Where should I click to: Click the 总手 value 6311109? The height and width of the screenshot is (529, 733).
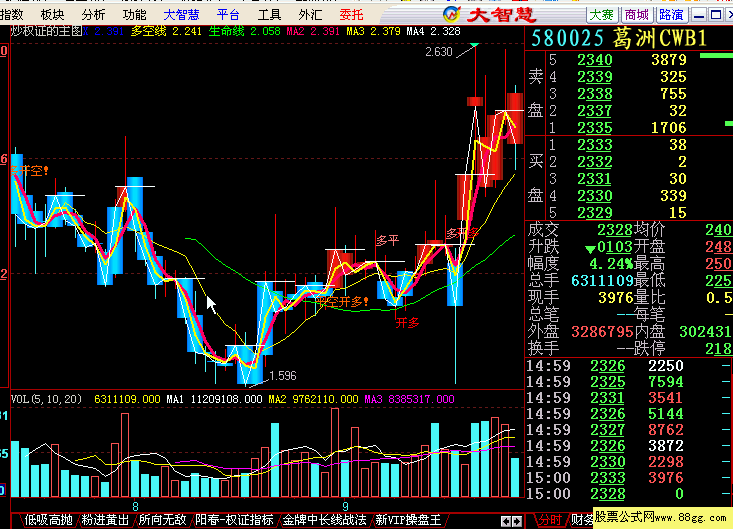(x=602, y=281)
